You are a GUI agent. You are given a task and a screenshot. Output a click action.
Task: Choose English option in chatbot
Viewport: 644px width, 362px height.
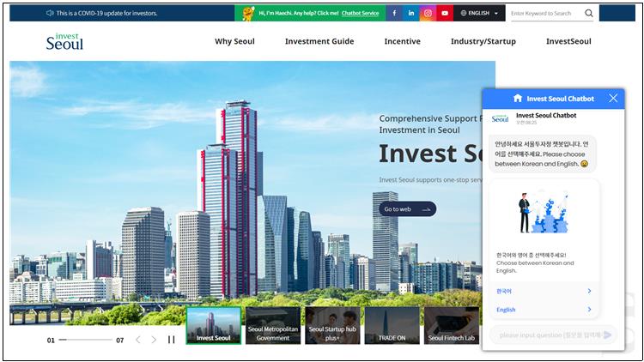tap(544, 310)
